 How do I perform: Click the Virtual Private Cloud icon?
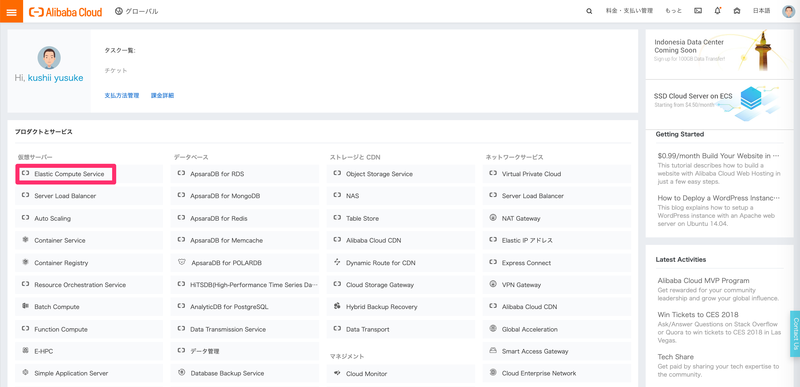493,174
